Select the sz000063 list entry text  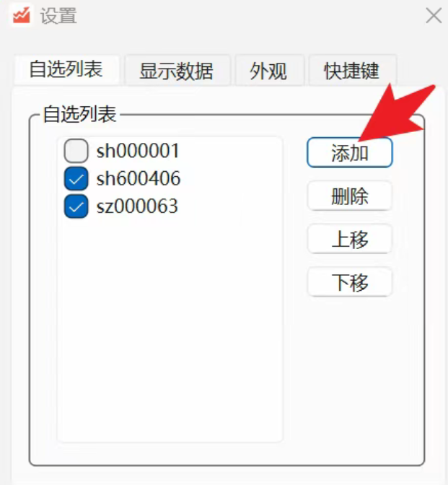(x=137, y=206)
